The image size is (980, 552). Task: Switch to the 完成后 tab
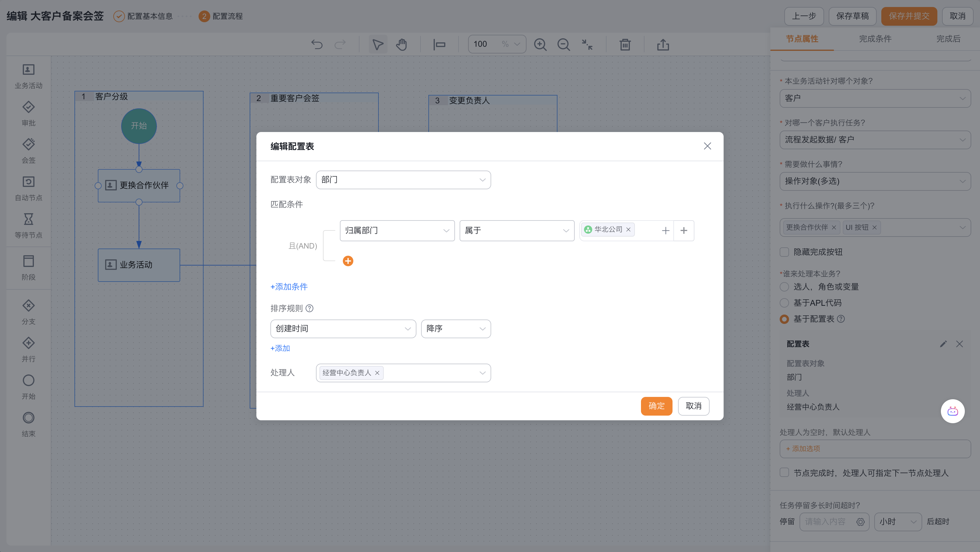[948, 39]
